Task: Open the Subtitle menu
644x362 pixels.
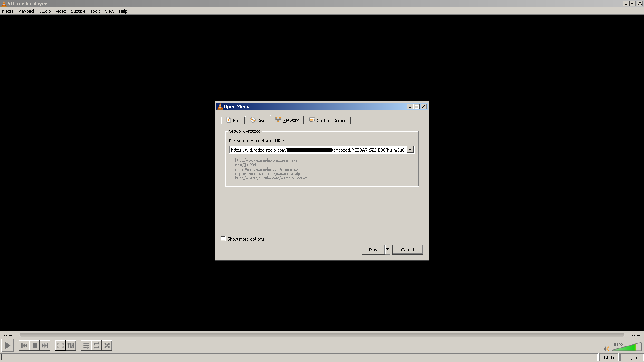Action: pyautogui.click(x=78, y=11)
